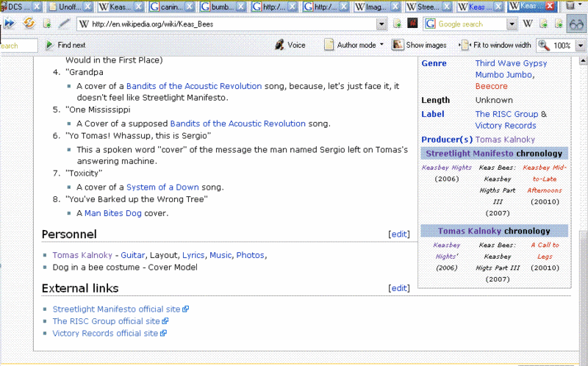Open Victory Records official site link

[x=109, y=333]
